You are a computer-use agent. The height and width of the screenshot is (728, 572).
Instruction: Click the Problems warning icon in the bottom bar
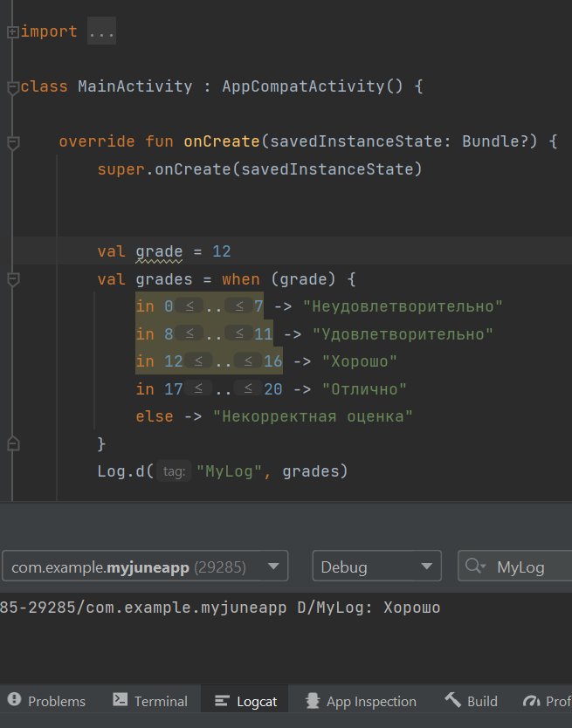[x=14, y=700]
